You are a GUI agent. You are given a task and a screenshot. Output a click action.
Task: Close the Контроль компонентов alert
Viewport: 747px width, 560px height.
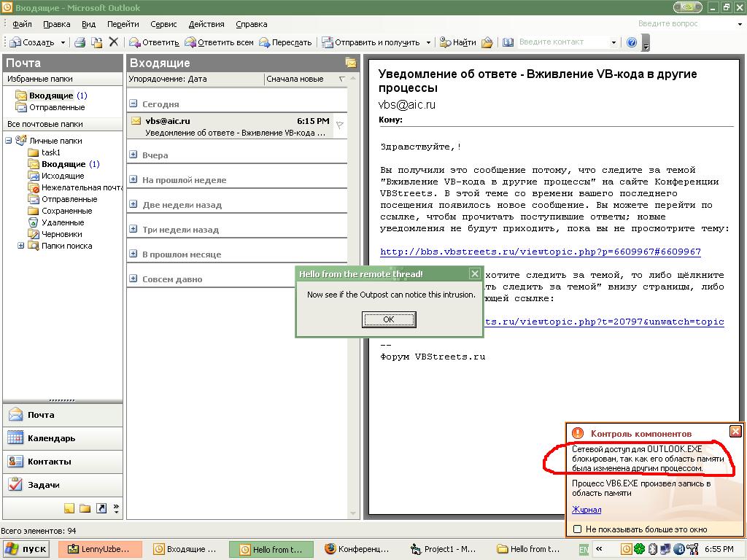735,432
